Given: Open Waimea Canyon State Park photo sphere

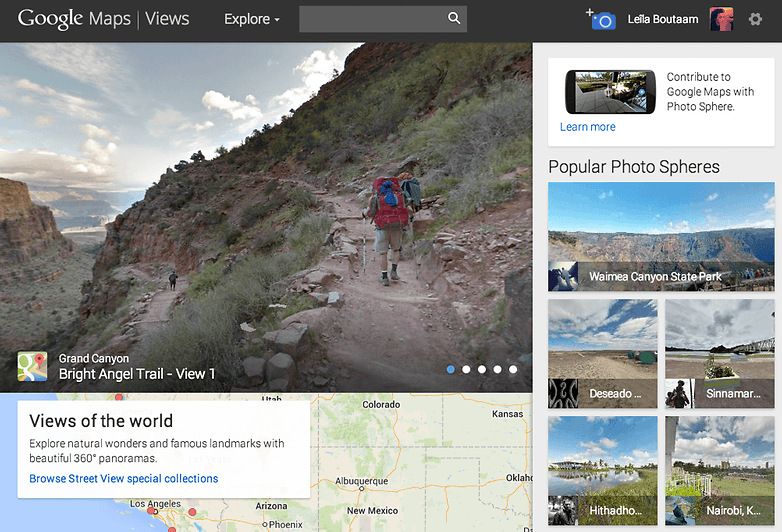Looking at the screenshot, I should coord(661,237).
